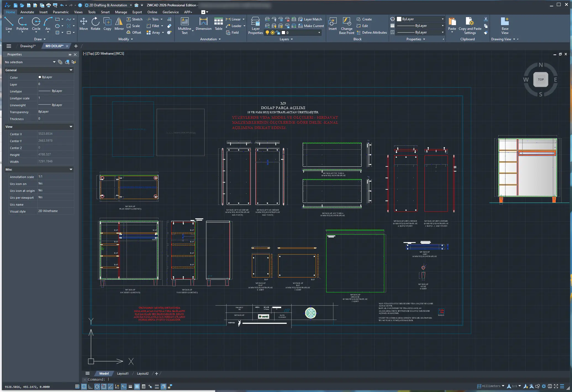Click the Quick Select icon in Properties
The width and height of the screenshot is (572, 392).
coord(73,62)
